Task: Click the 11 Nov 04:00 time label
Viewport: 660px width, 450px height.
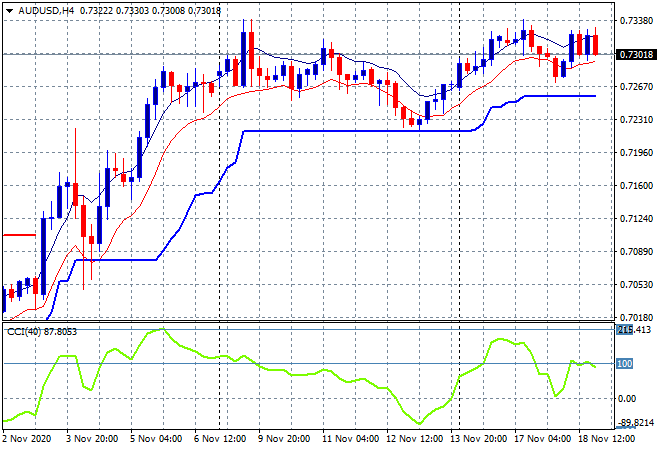Action: coord(350,439)
